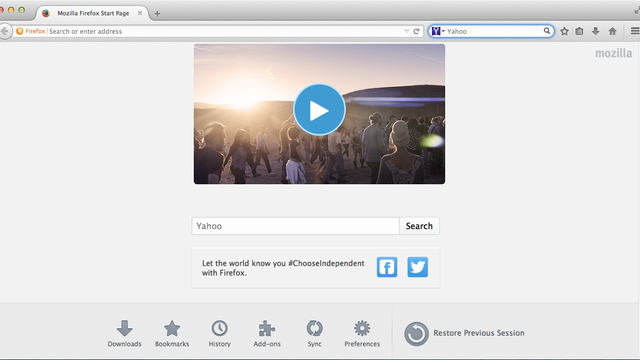Bookmark this page with the star icon
This screenshot has height=360, width=640.
coord(564,31)
